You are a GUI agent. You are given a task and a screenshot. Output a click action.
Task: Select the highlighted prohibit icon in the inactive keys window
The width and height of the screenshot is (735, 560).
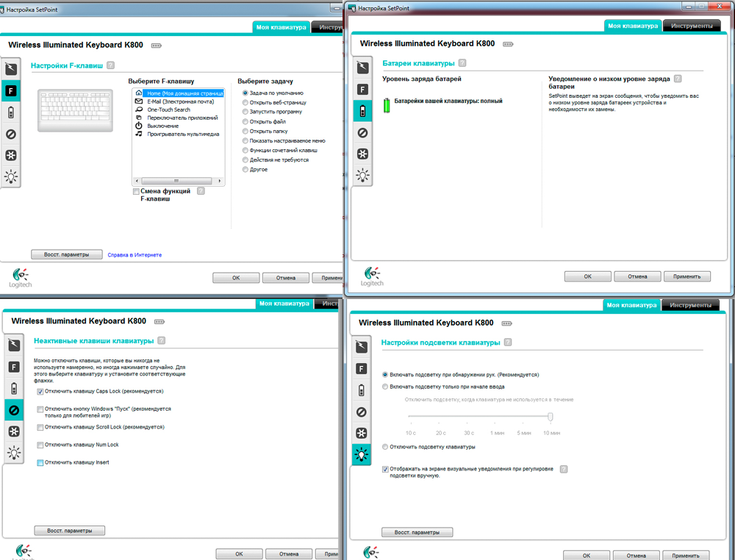click(14, 411)
